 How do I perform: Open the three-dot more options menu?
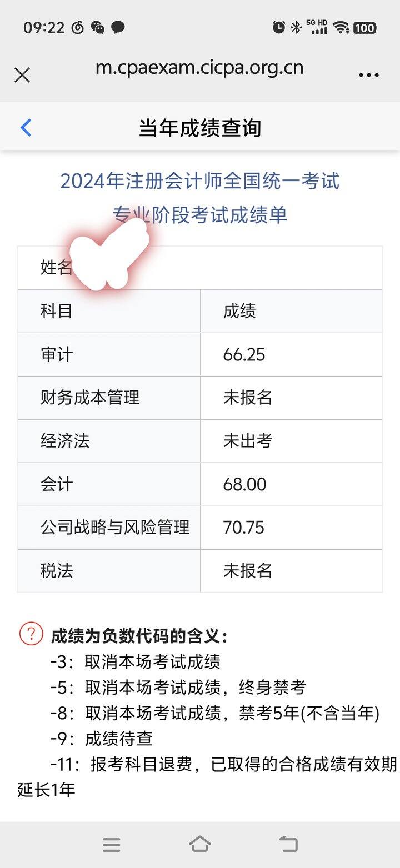368,75
